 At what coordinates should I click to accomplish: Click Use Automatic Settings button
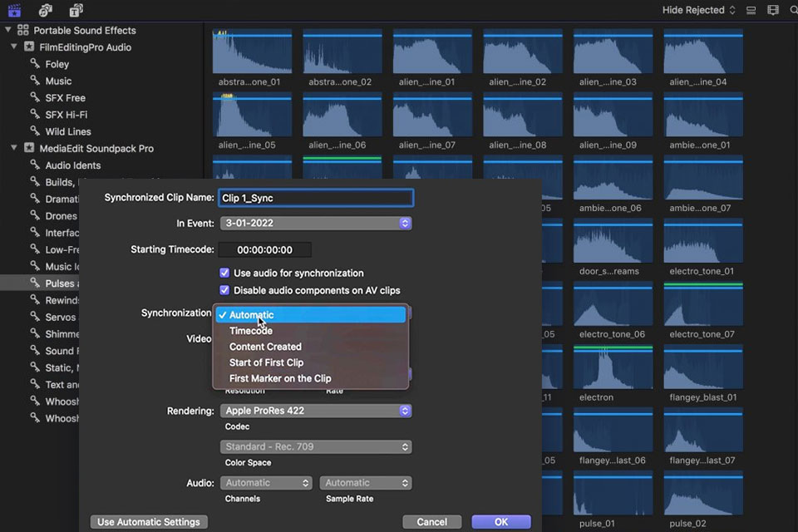coord(149,522)
